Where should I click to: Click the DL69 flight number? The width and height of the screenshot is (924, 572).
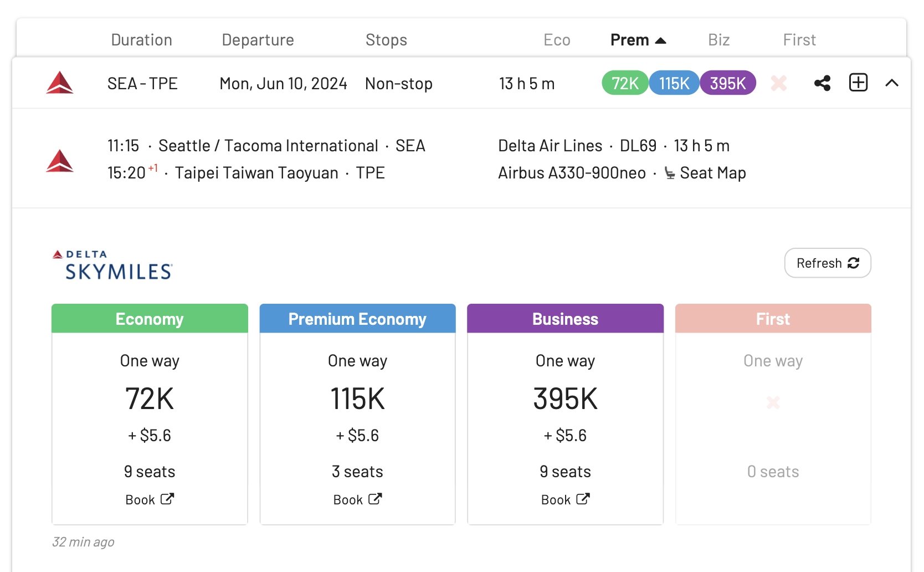638,146
